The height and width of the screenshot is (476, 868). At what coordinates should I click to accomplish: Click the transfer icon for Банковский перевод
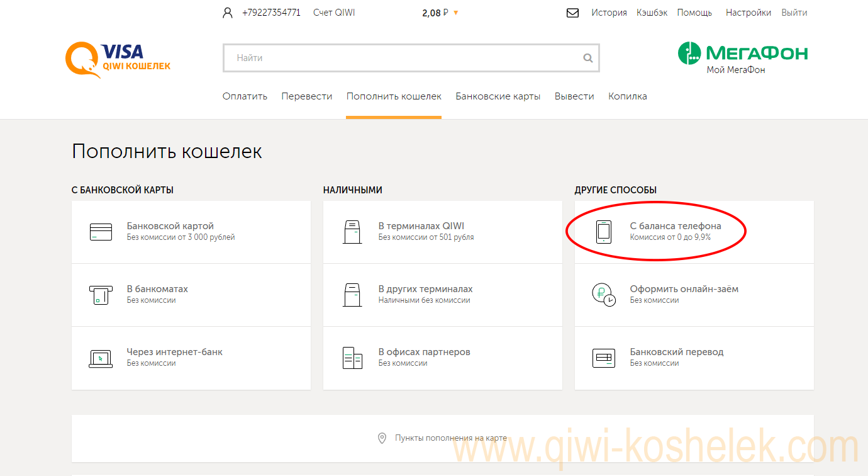pyautogui.click(x=604, y=358)
